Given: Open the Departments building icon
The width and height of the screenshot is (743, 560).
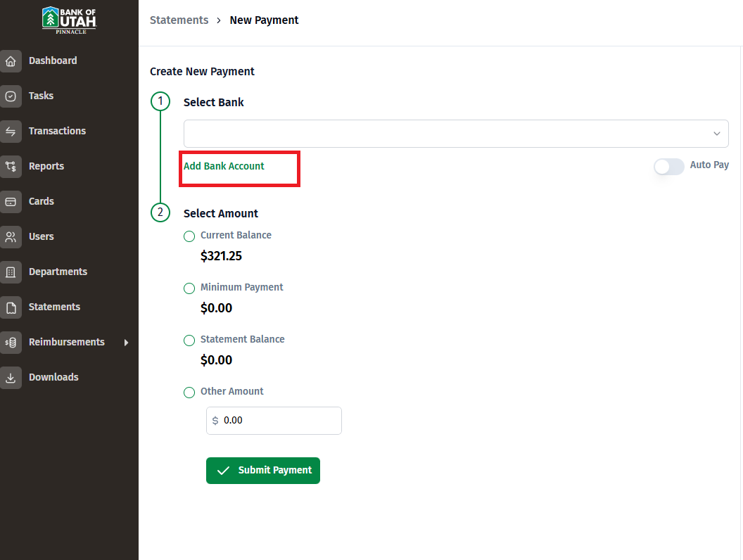Looking at the screenshot, I should click(11, 272).
